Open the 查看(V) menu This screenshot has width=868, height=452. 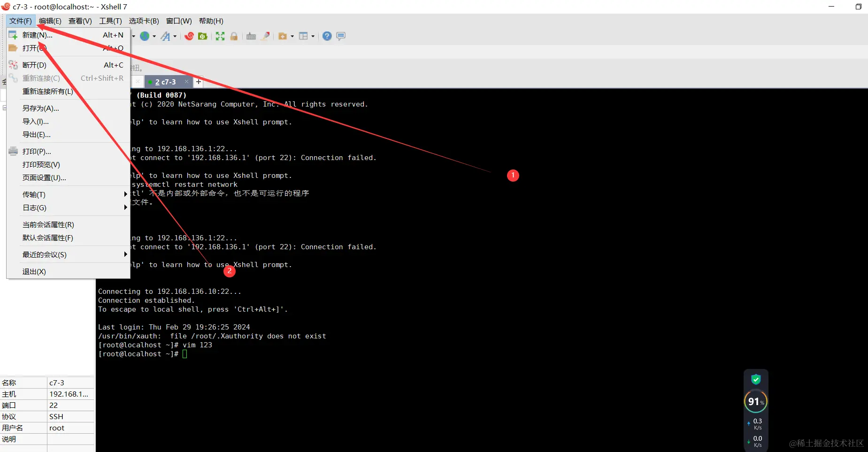click(x=80, y=21)
